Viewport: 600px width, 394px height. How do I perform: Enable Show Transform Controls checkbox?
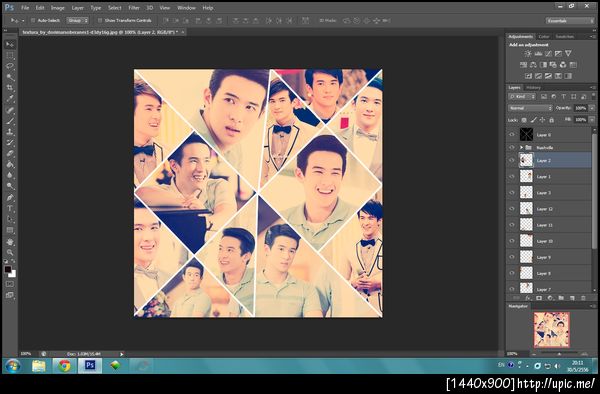[x=100, y=20]
